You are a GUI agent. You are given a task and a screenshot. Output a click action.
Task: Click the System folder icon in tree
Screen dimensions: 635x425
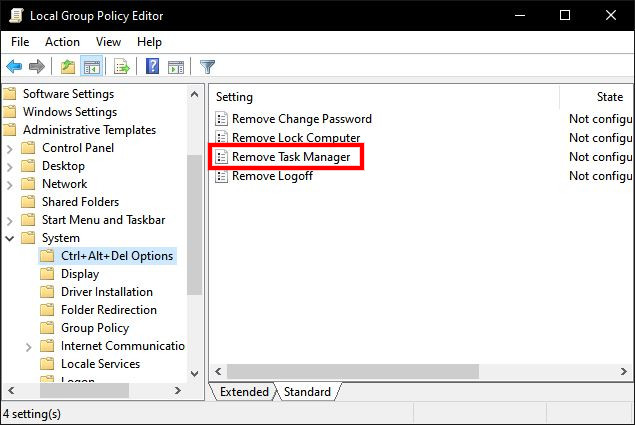point(28,237)
